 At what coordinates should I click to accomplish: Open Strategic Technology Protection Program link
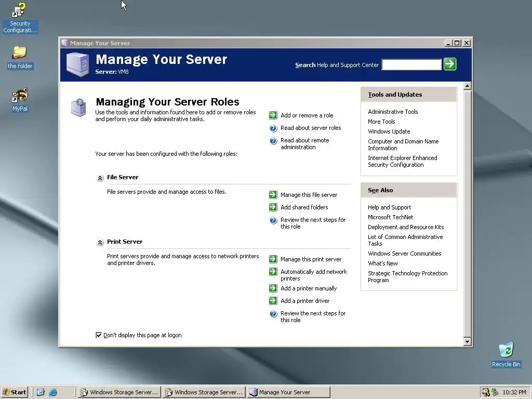[x=407, y=276]
